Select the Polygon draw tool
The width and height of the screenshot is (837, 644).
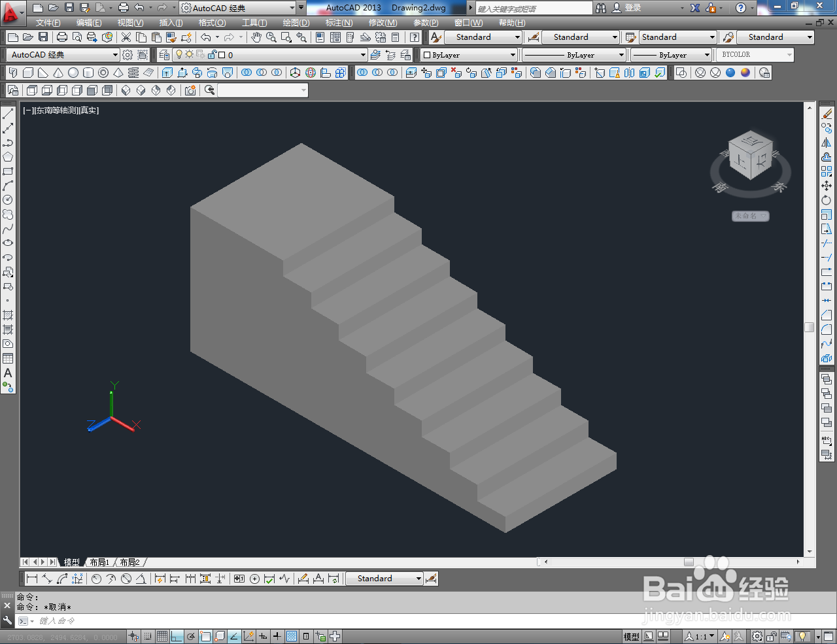8,157
